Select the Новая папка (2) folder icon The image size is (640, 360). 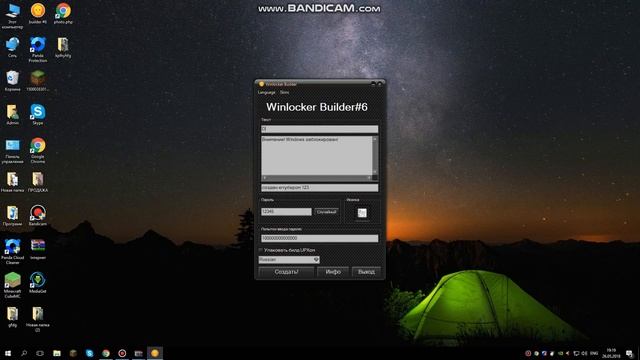38,319
